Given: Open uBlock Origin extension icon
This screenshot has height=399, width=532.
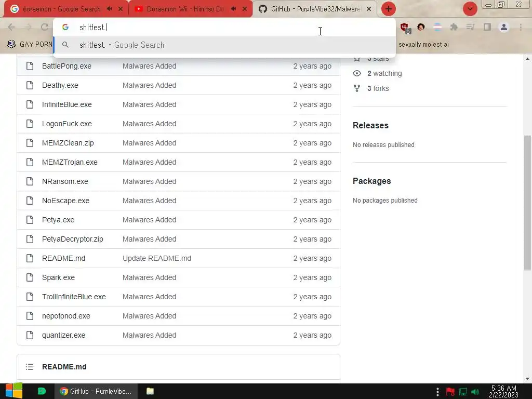Looking at the screenshot, I should (x=405, y=28).
